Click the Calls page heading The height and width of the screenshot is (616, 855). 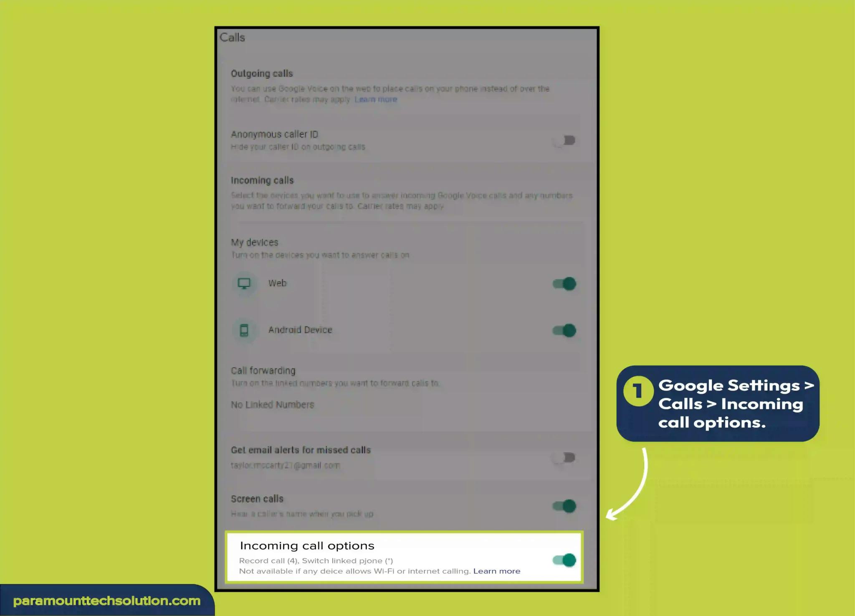[232, 38]
